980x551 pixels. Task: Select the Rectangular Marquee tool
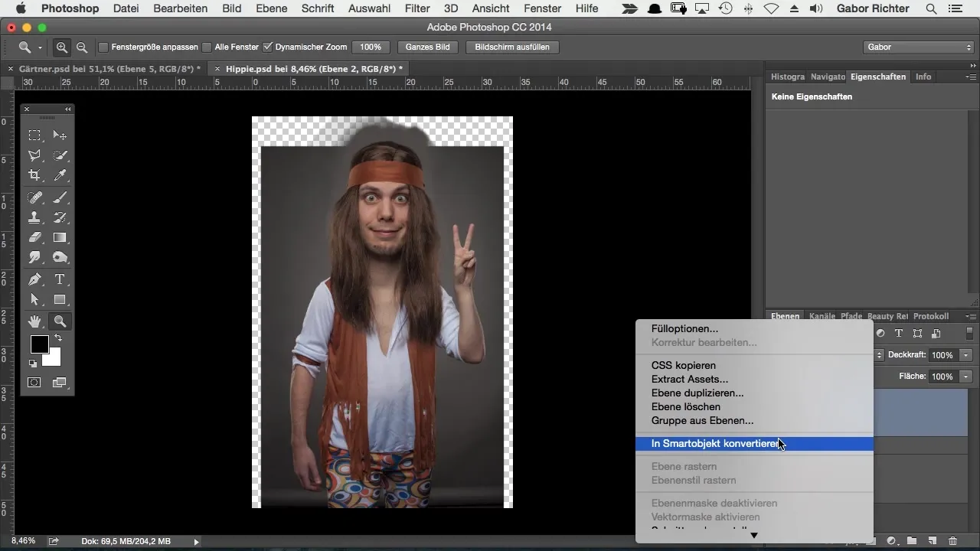34,135
